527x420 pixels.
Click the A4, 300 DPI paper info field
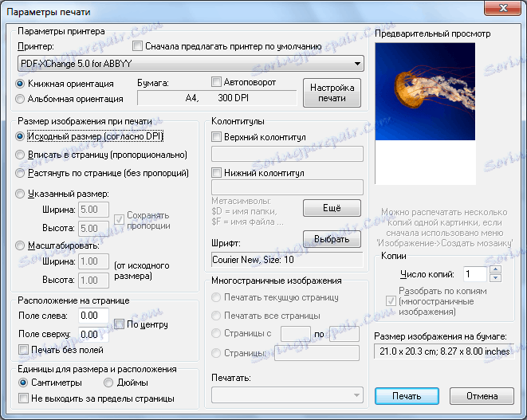(x=217, y=98)
